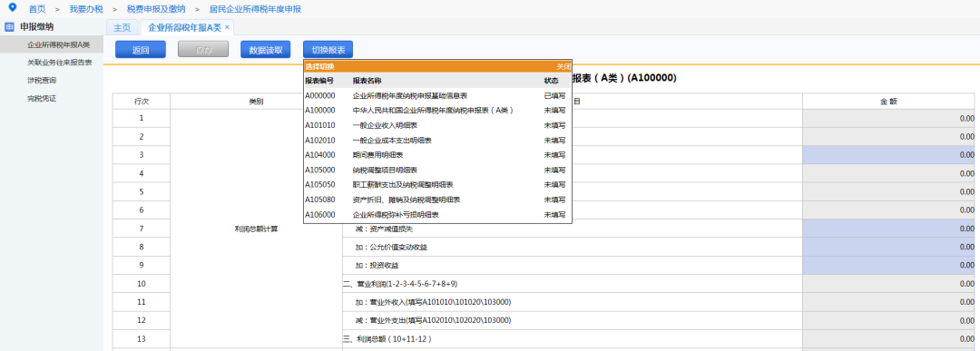980x351 pixels.
Task: Click the 加：公允价值变动收益 item
Action: pos(391,248)
